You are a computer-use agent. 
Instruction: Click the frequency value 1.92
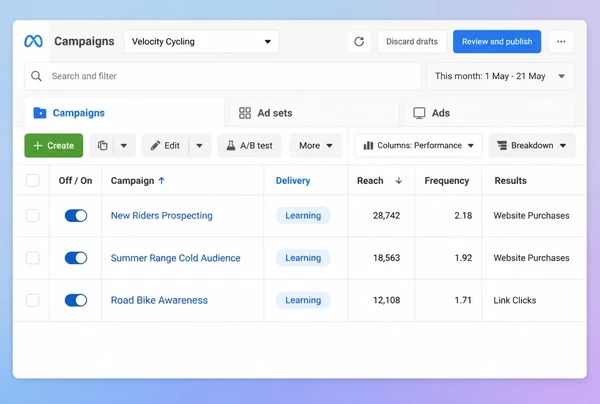point(463,258)
